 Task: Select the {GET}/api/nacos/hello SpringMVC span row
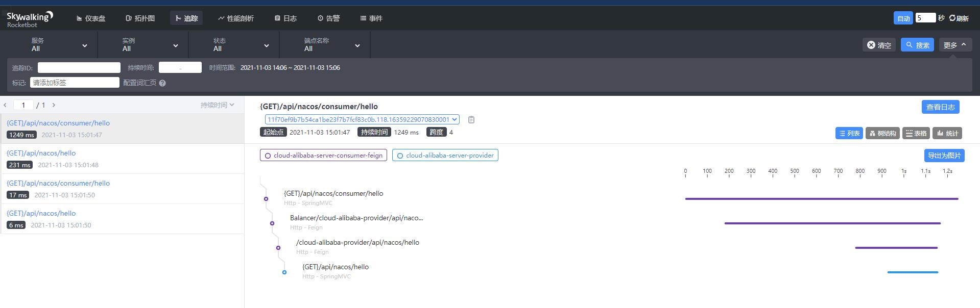pyautogui.click(x=336, y=271)
